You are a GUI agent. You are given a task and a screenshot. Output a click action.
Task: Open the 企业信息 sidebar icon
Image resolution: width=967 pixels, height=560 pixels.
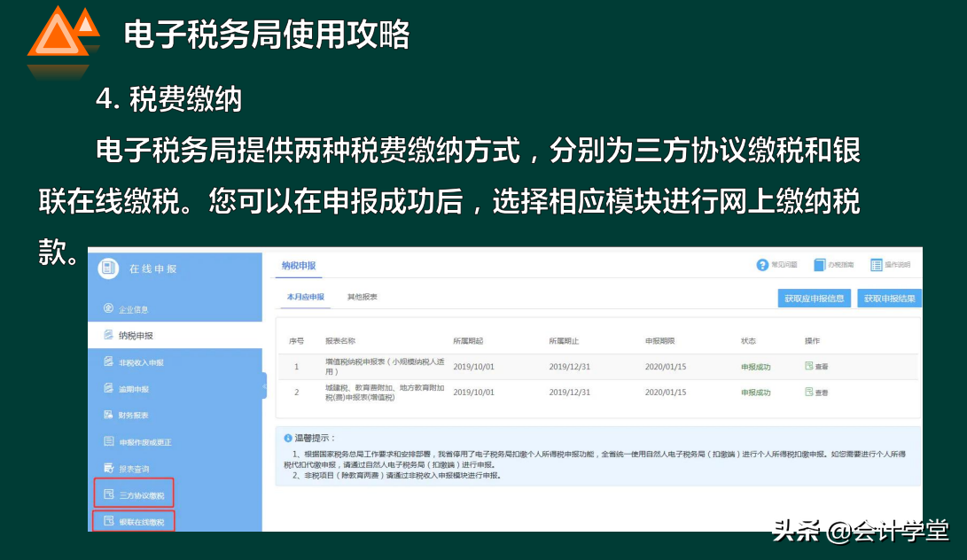(x=108, y=307)
